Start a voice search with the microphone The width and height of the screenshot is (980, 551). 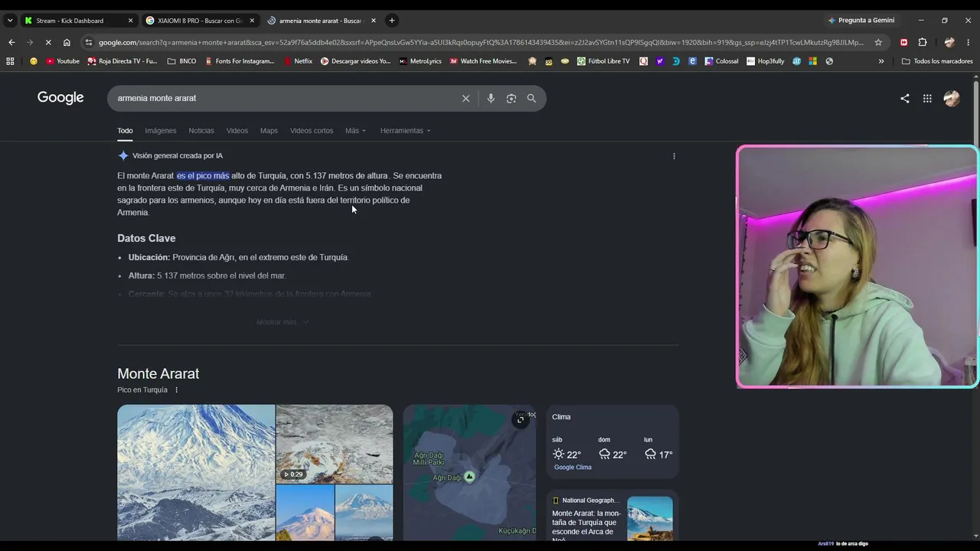[491, 98]
